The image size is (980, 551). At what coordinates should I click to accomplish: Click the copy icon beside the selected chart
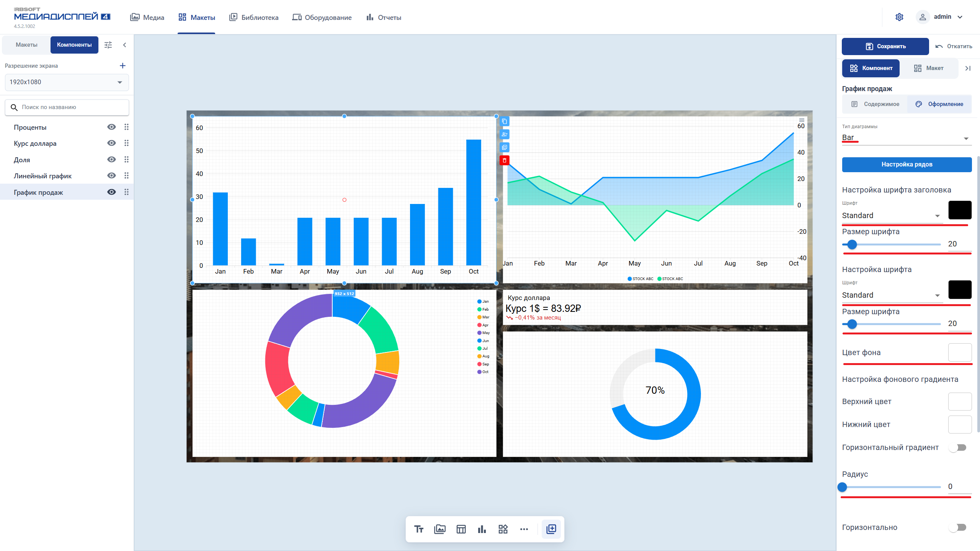pos(505,121)
